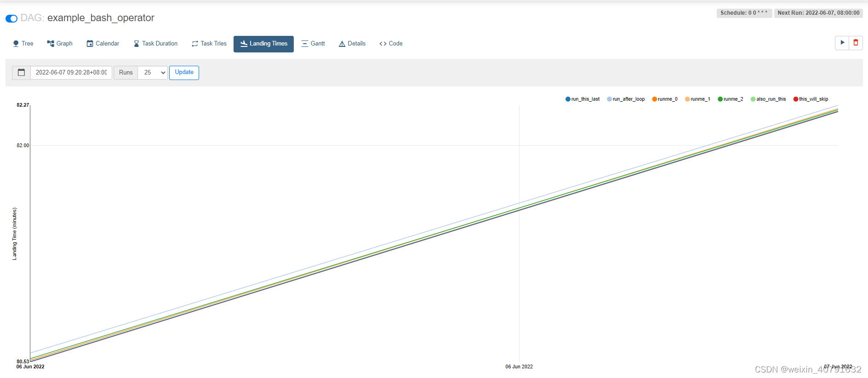Click the example_bash_operator DAG title
The height and width of the screenshot is (378, 868).
pos(101,18)
